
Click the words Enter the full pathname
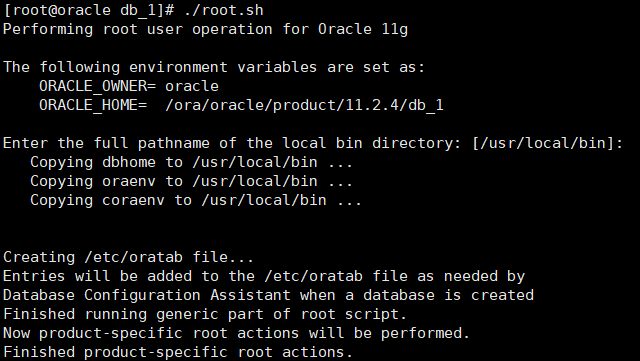coord(106,143)
